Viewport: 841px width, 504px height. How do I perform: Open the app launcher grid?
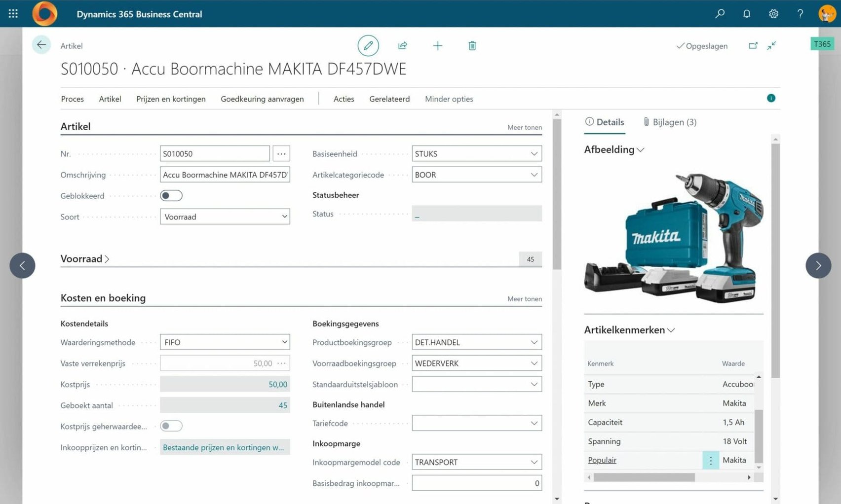[x=13, y=14]
